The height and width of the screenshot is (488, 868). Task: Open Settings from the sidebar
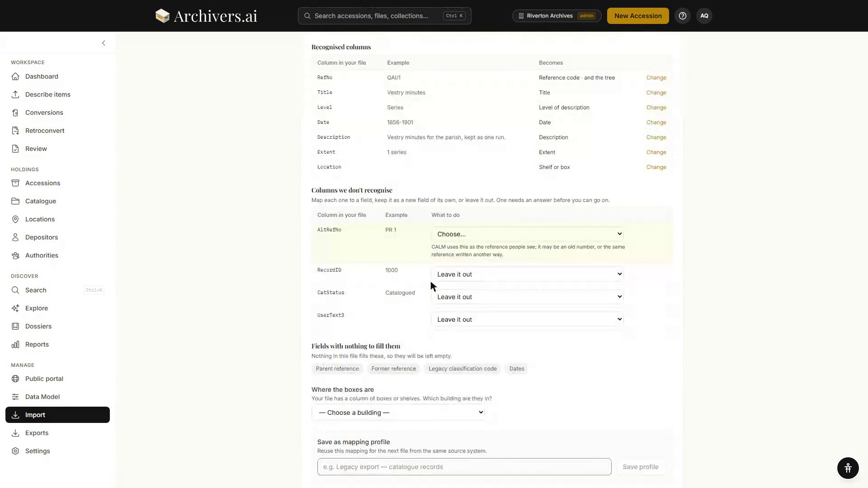(x=57, y=451)
